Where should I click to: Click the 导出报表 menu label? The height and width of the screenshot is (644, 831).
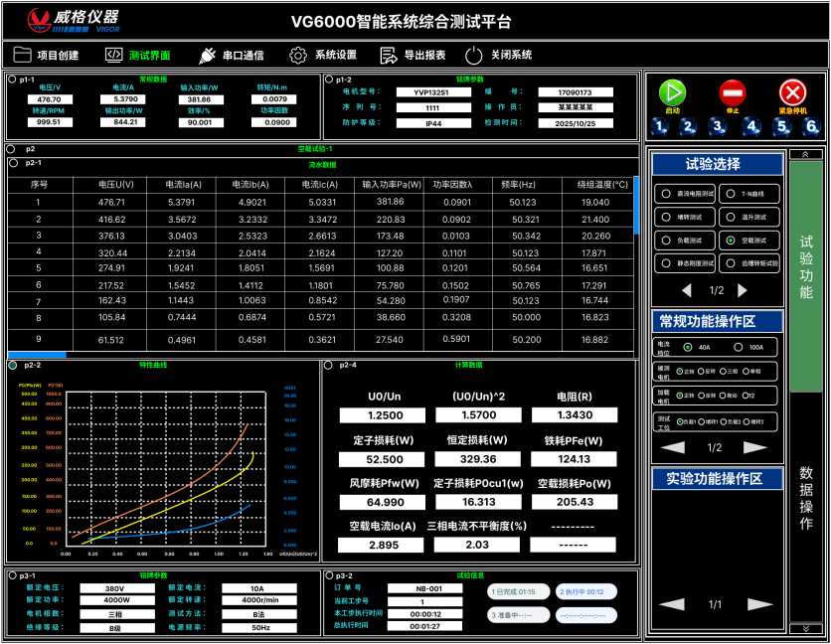tap(424, 55)
